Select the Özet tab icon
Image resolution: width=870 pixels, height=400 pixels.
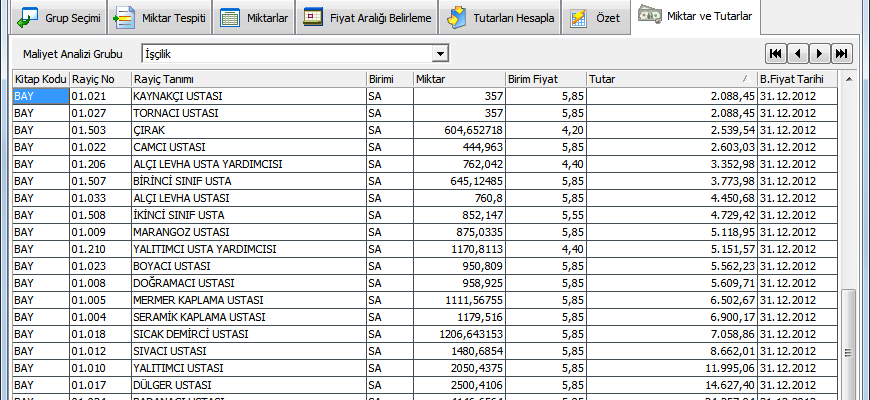(x=577, y=18)
